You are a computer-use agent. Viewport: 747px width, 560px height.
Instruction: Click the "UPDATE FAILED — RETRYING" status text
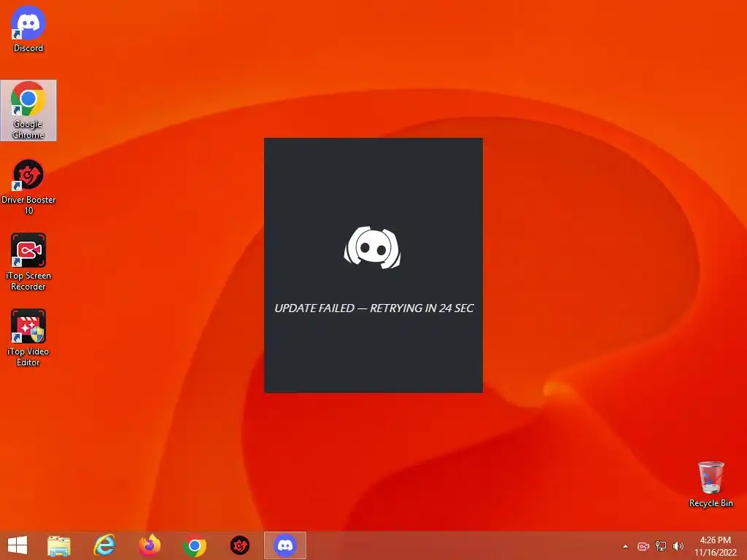374,308
